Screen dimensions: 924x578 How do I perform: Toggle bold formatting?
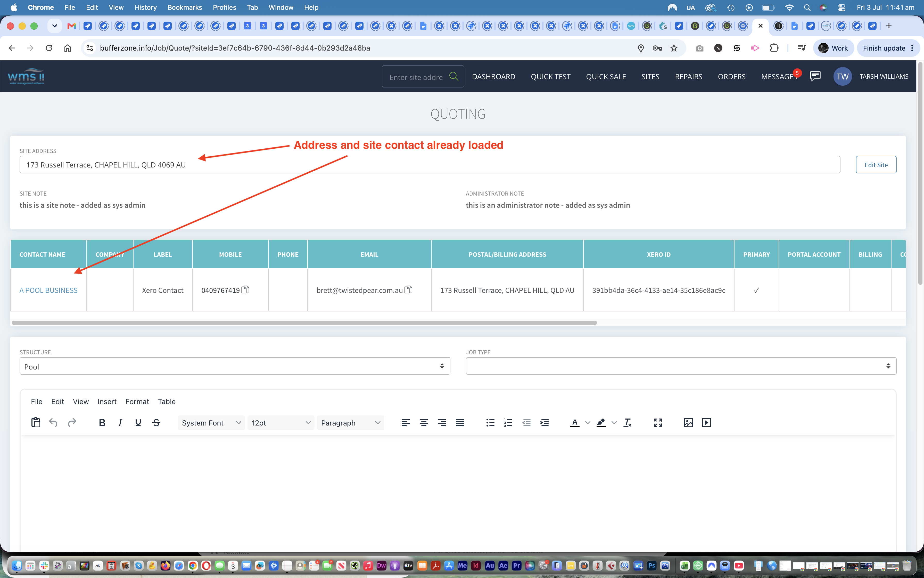tap(102, 422)
